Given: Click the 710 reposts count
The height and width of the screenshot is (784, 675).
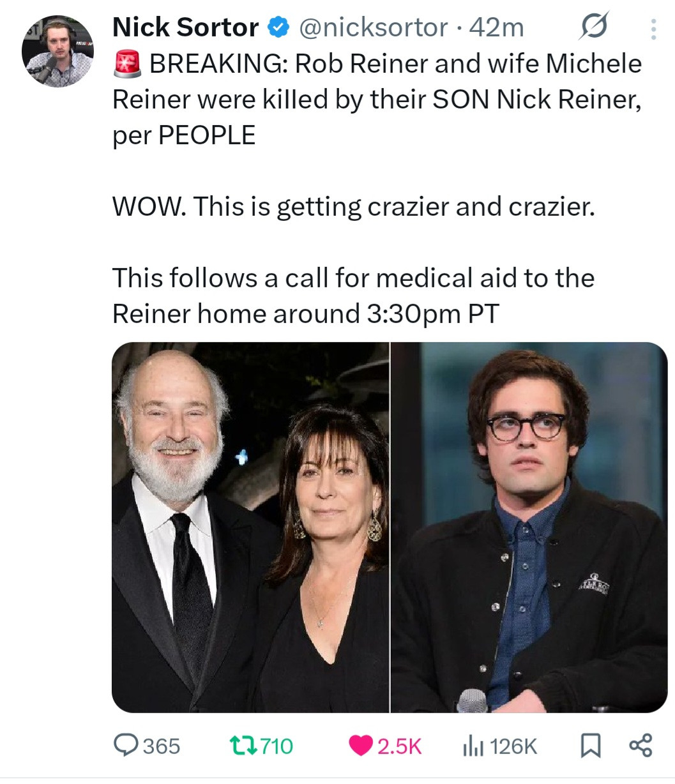Looking at the screenshot, I should 277,746.
